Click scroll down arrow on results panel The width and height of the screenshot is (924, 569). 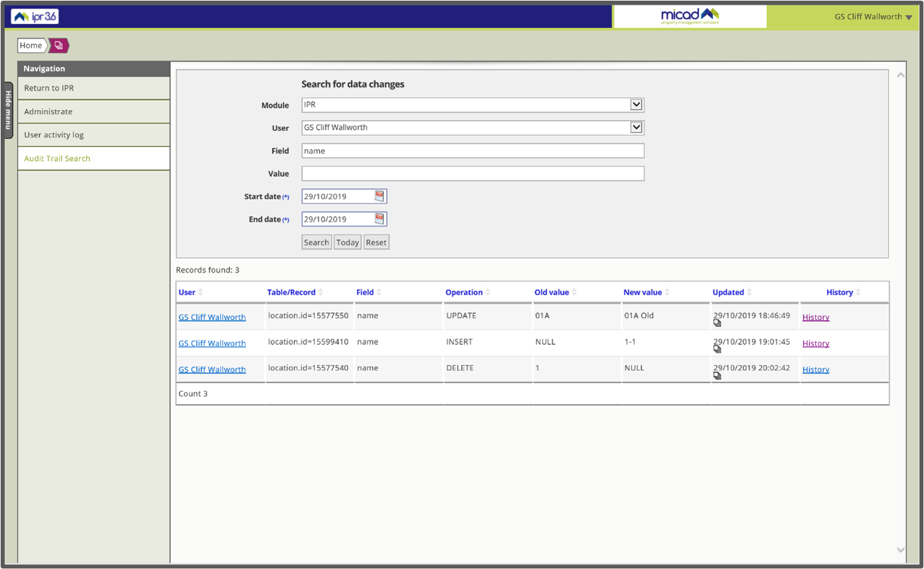[x=900, y=550]
